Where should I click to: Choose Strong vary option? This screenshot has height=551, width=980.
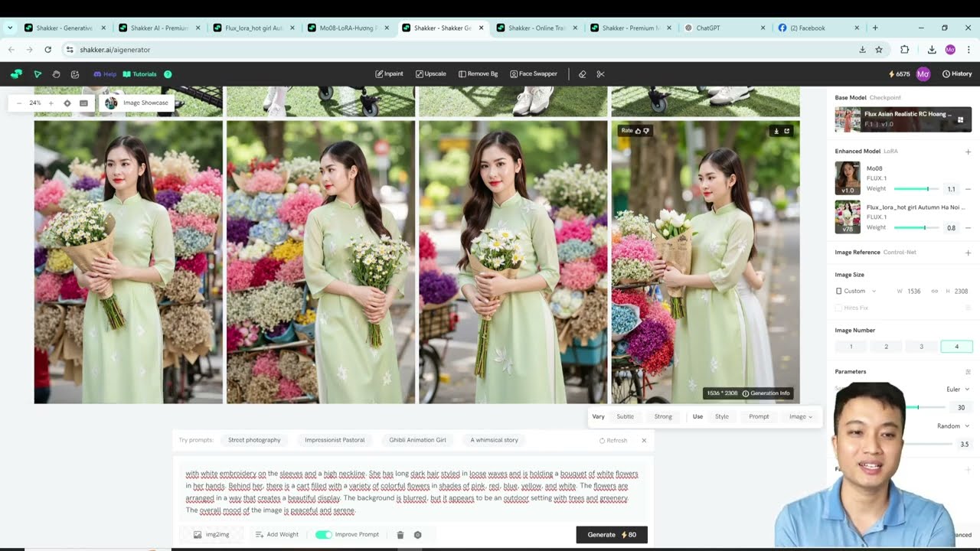click(663, 416)
